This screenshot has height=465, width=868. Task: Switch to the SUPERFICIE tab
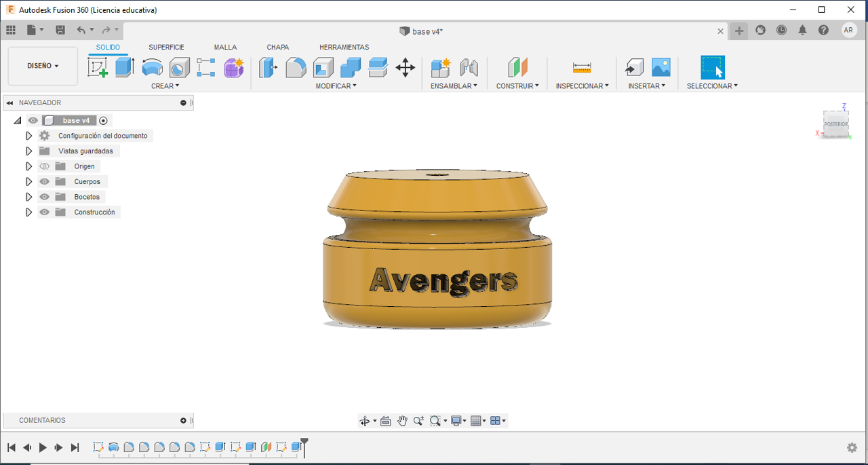pos(166,48)
